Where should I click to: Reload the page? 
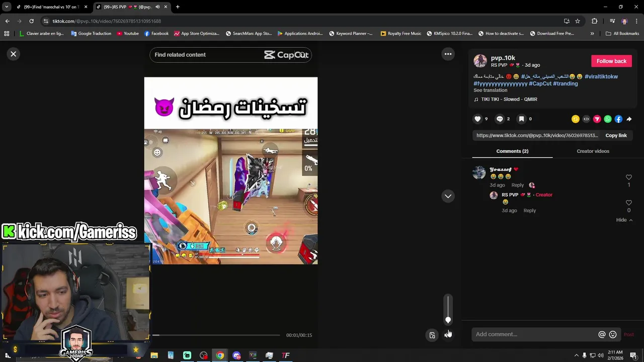point(31,21)
